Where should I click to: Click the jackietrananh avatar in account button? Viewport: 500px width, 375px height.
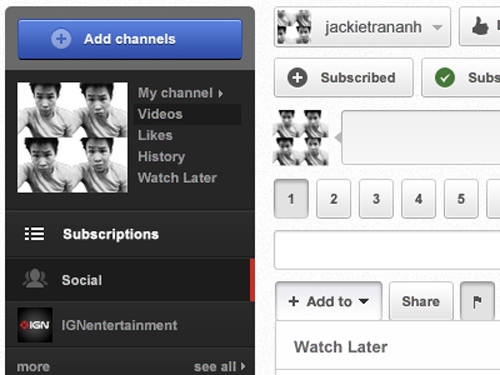[x=295, y=27]
